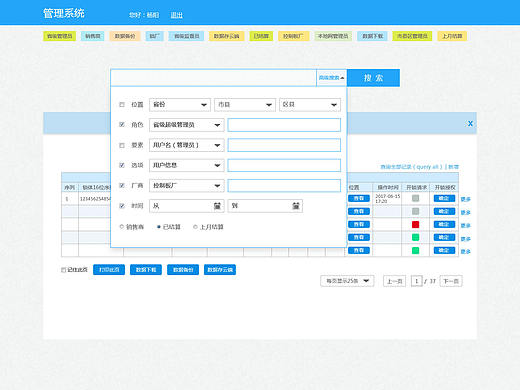This screenshot has height=390, width=520.
Task: Uncheck the 角色 filter checkbox
Action: pos(122,125)
